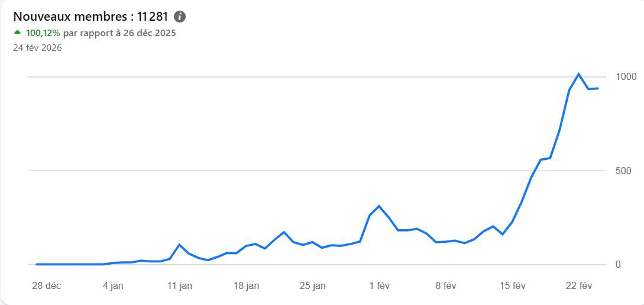Click the green upward trend arrow
This screenshot has height=305, width=644.
point(18,33)
